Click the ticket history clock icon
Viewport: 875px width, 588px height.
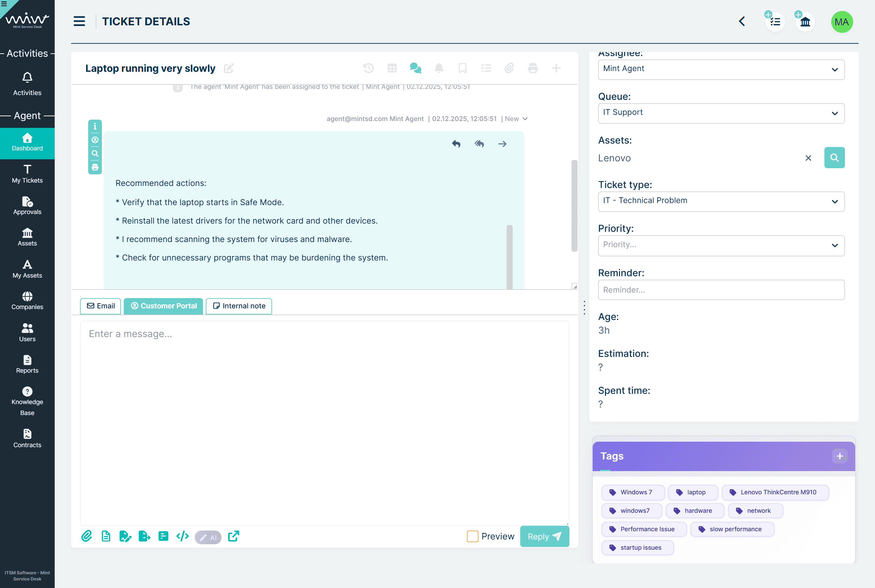(x=368, y=68)
